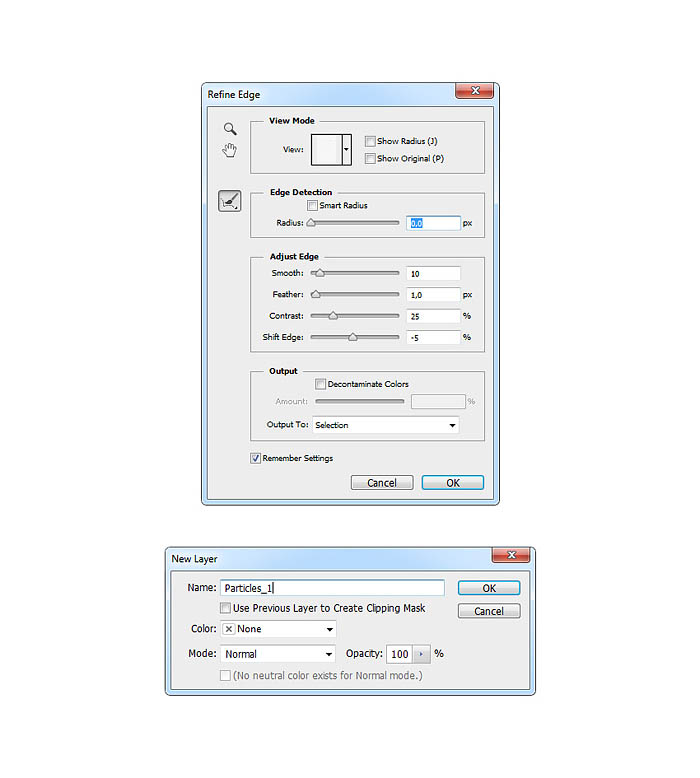Click the Radius slider handle
The height and width of the screenshot is (778, 700).
pos(311,223)
